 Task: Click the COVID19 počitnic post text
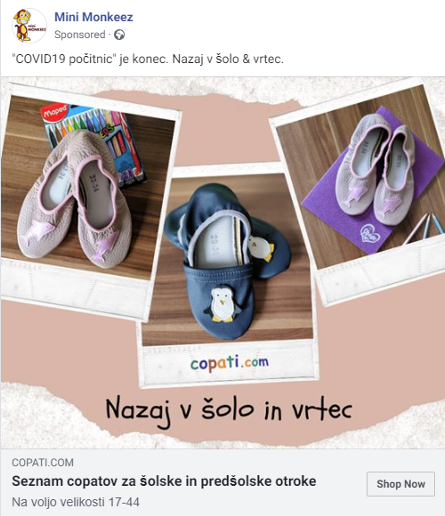[147, 59]
